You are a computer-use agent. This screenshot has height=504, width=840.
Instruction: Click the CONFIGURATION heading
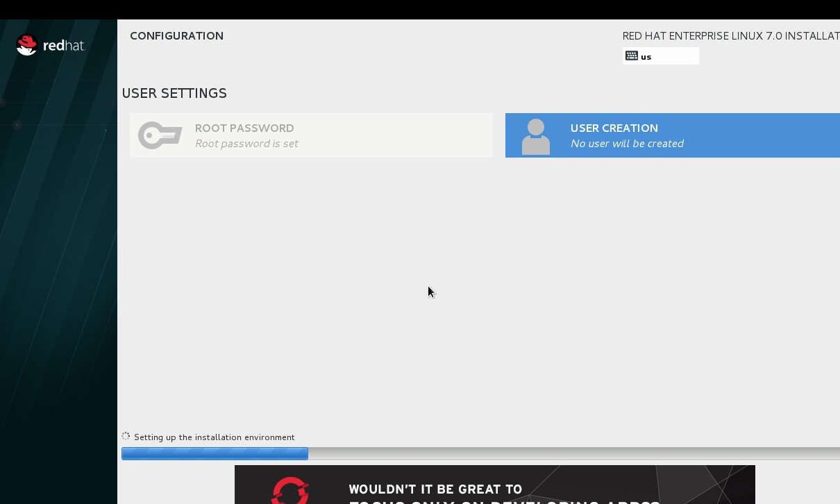click(x=176, y=36)
